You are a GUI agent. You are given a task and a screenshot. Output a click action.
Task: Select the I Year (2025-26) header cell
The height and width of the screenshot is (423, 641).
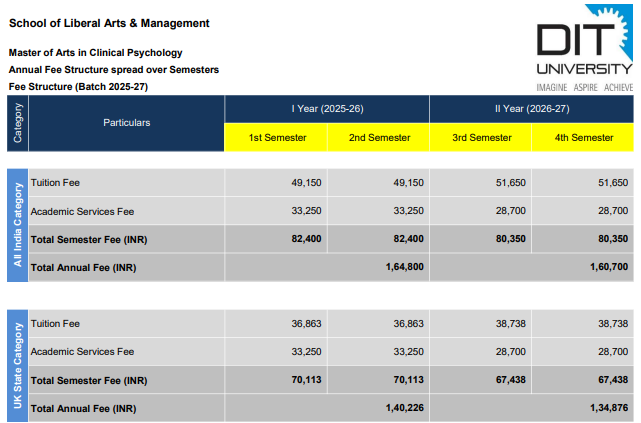pyautogui.click(x=327, y=107)
